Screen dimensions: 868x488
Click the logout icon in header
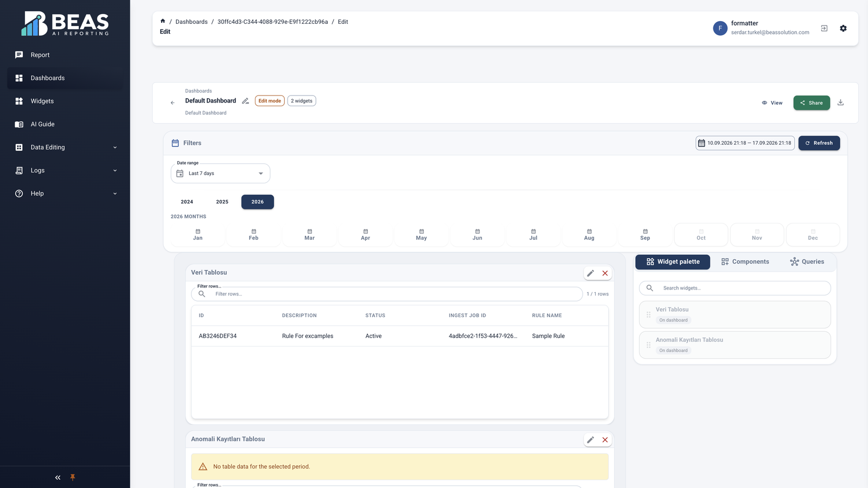(x=824, y=28)
